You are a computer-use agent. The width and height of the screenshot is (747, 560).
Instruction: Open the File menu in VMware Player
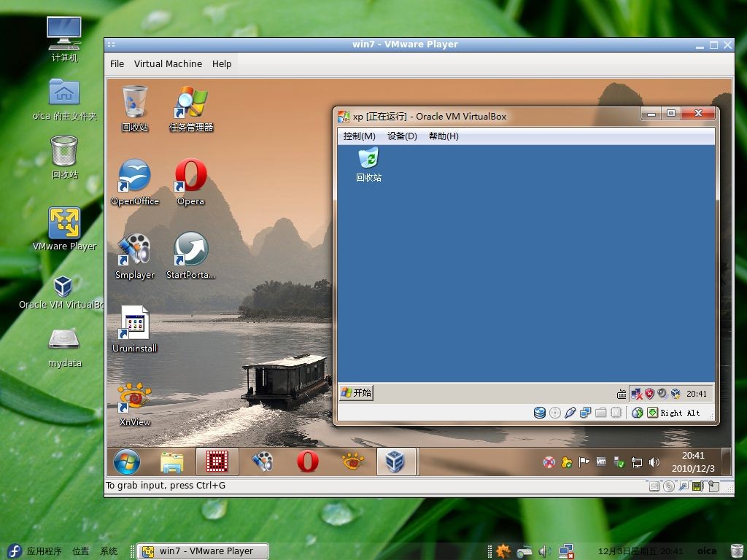(x=117, y=64)
